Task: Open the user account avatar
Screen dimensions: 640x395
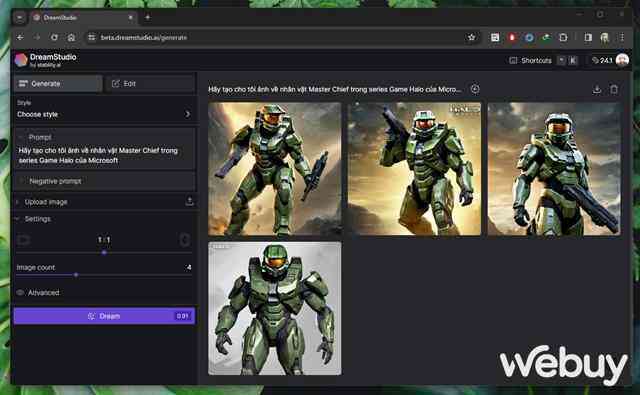Action: pos(622,60)
